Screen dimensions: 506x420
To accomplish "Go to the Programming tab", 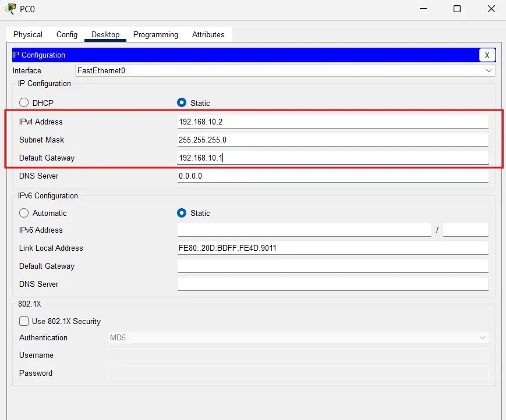I will point(155,34).
